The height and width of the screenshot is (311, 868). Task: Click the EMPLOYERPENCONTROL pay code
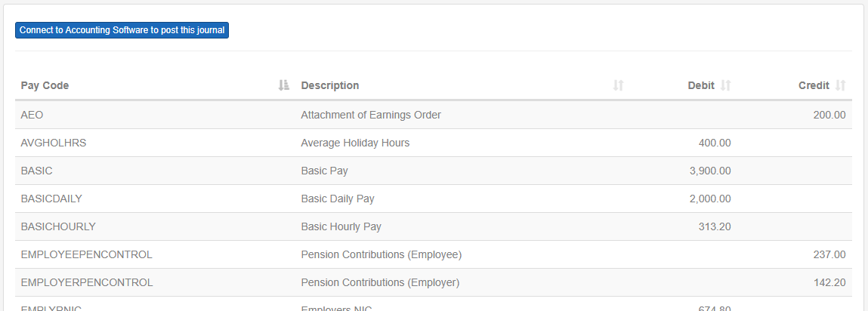click(x=87, y=282)
